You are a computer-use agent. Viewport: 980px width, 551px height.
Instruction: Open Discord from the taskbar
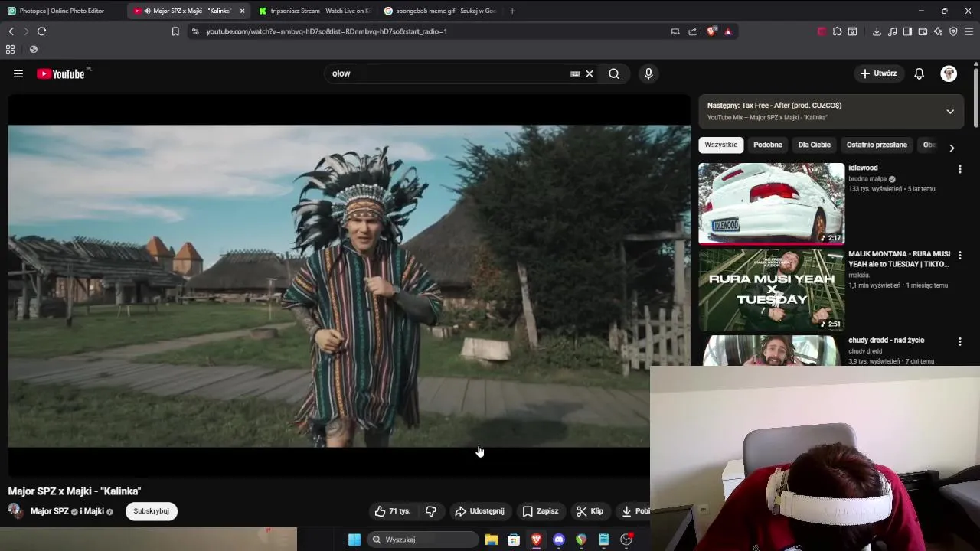[559, 540]
